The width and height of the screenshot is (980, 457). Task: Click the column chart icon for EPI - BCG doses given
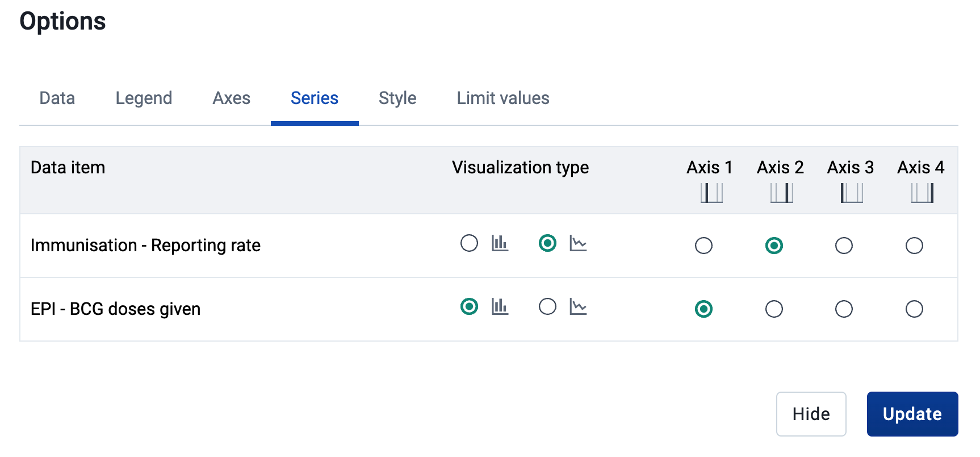click(x=500, y=307)
